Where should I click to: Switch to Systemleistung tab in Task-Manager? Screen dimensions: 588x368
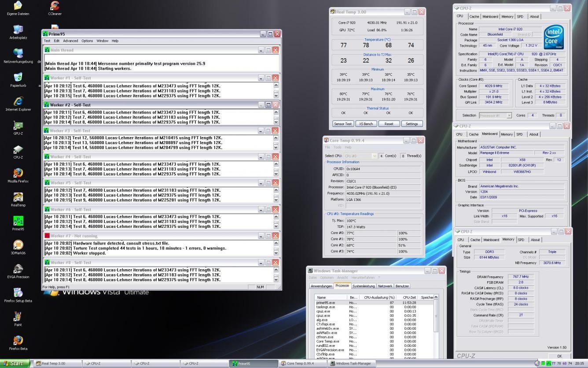tap(364, 286)
